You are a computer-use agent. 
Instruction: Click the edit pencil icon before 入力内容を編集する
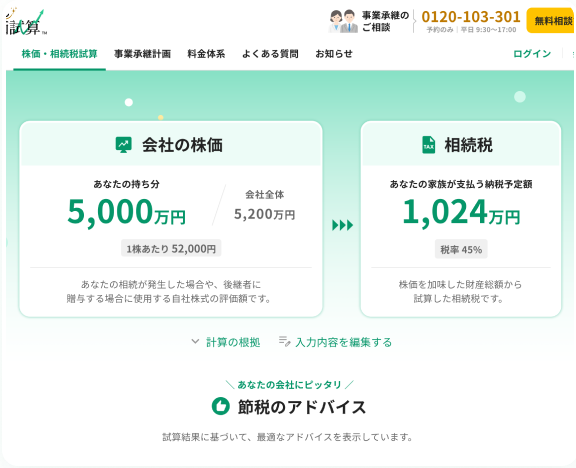click(x=285, y=341)
